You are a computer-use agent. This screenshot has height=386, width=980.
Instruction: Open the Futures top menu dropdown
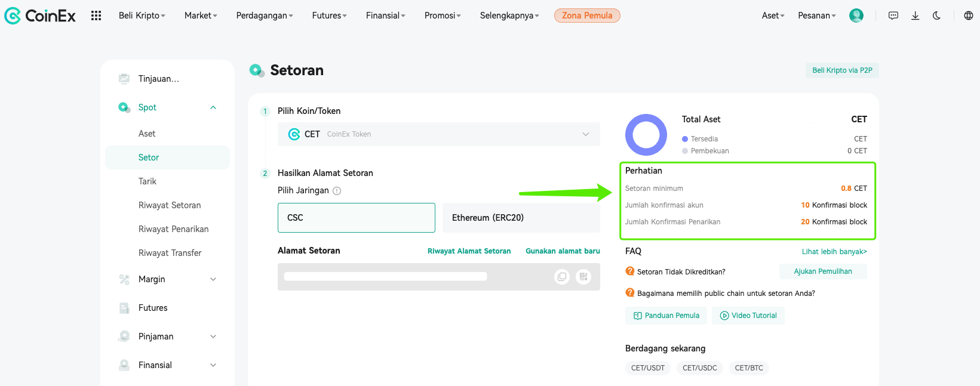point(329,16)
